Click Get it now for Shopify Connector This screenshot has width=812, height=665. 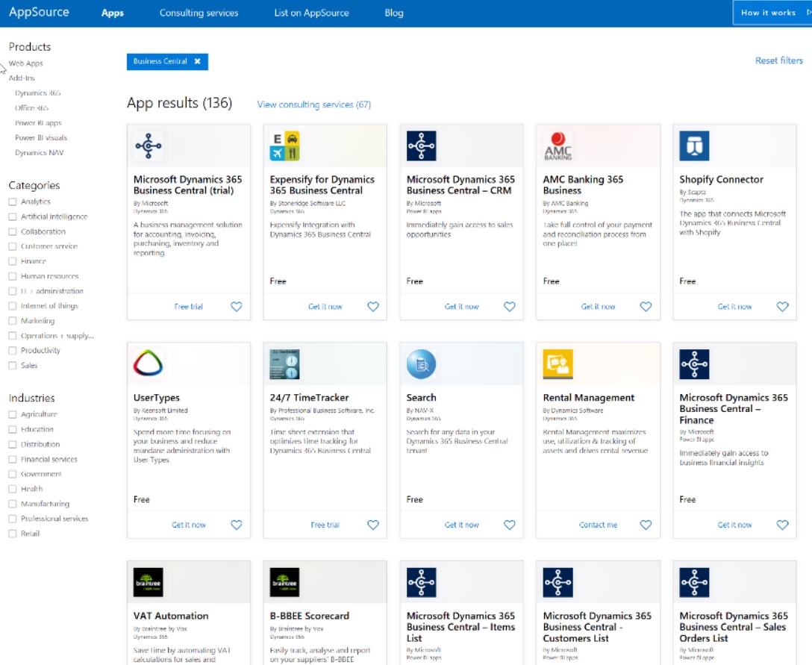(734, 307)
